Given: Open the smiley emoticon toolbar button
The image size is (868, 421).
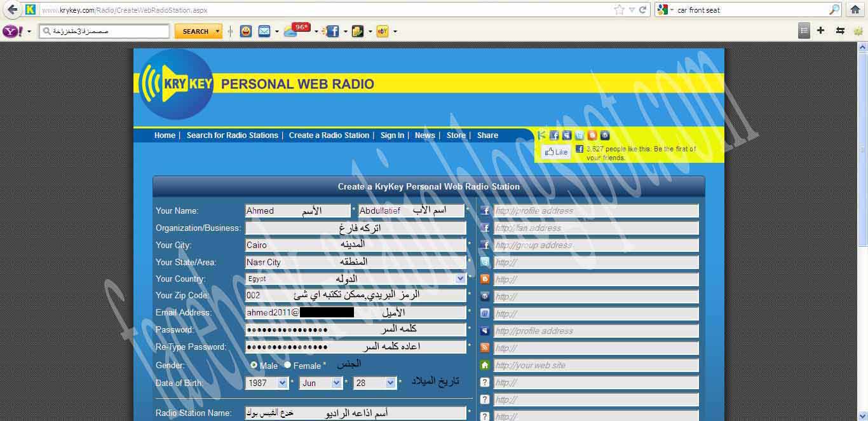Looking at the screenshot, I should click(245, 31).
